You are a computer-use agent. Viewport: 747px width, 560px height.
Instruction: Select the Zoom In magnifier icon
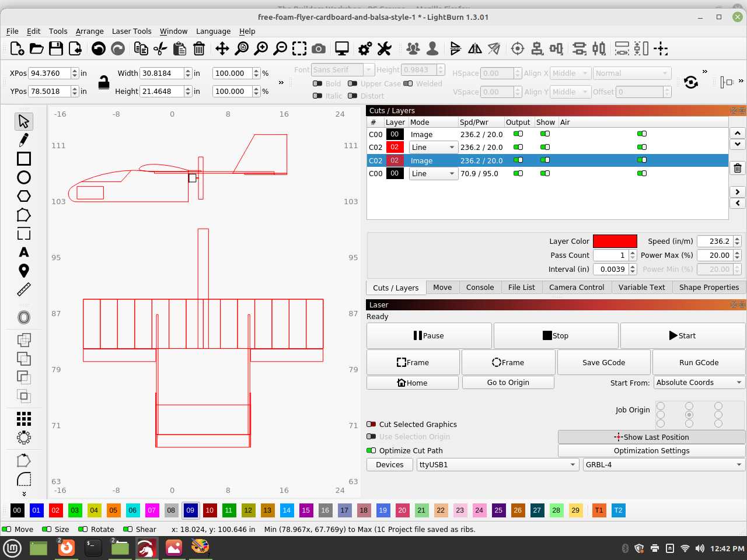[261, 48]
